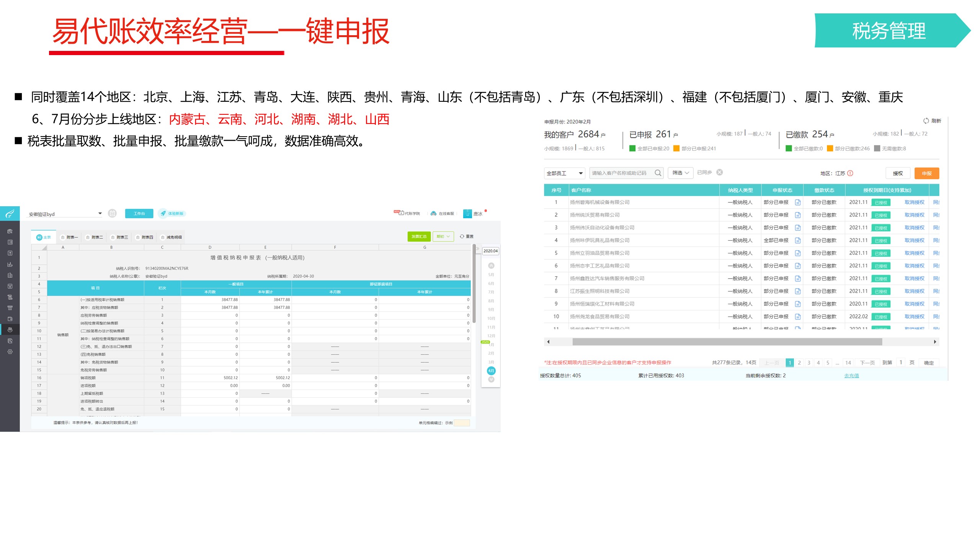Click cell value 5002.12 under 本月数
The image size is (980, 551).
coord(230,378)
